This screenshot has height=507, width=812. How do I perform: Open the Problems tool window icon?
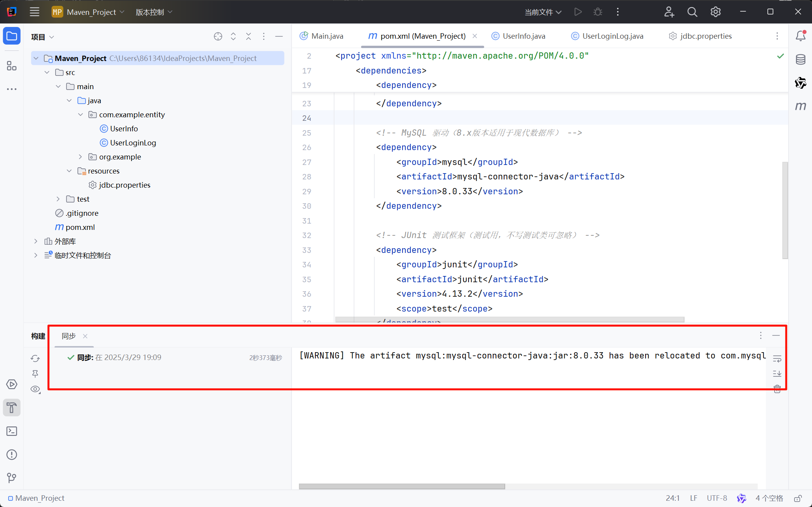(12, 455)
